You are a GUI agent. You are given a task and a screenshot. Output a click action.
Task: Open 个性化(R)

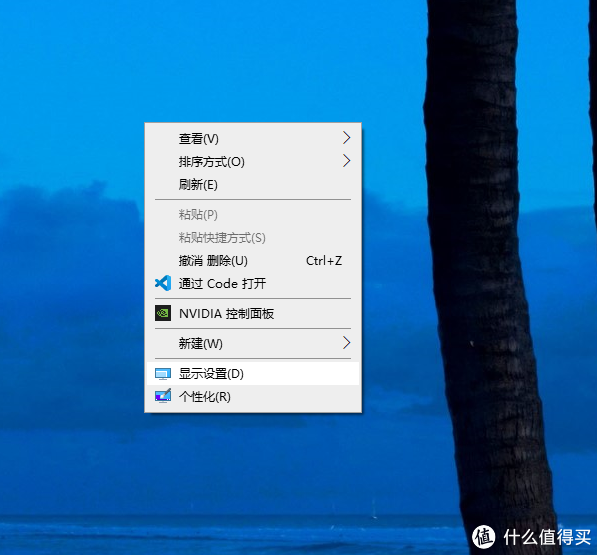tap(253, 397)
